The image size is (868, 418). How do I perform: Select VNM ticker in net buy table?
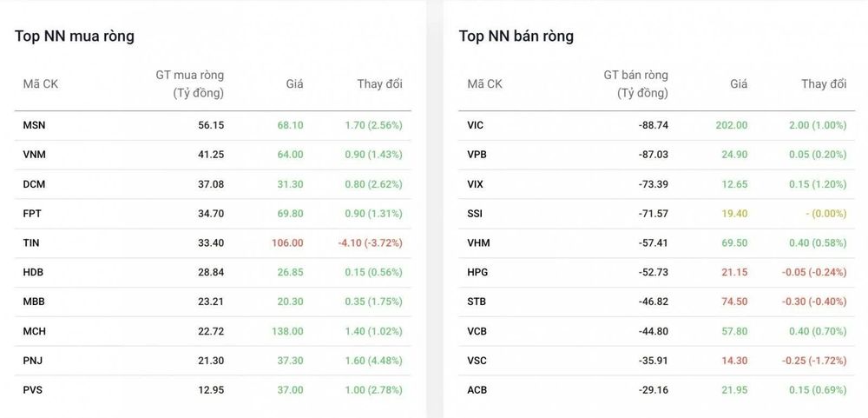tap(35, 155)
